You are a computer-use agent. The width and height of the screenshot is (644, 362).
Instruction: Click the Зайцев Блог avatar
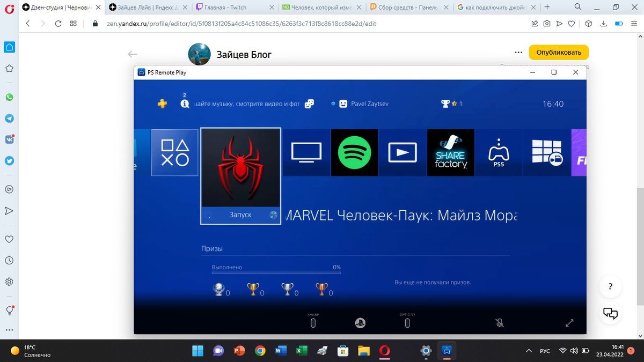[x=199, y=54]
